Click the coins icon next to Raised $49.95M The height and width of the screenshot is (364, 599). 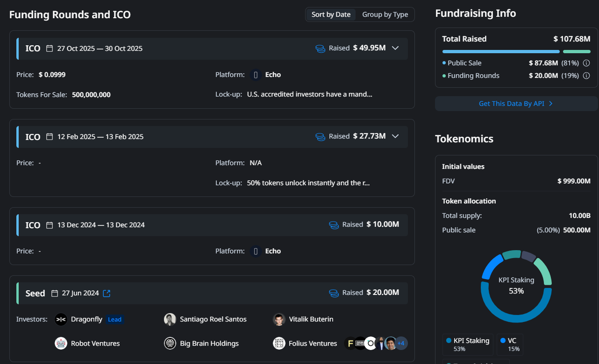[x=320, y=48]
